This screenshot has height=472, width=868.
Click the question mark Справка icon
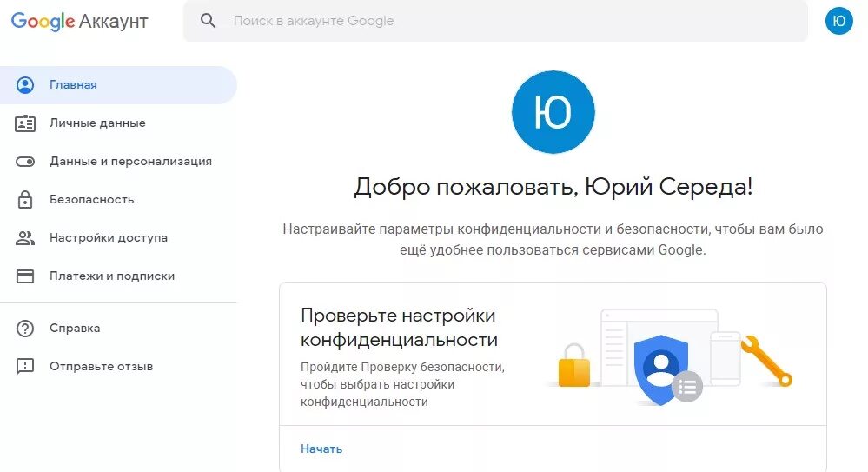(25, 329)
